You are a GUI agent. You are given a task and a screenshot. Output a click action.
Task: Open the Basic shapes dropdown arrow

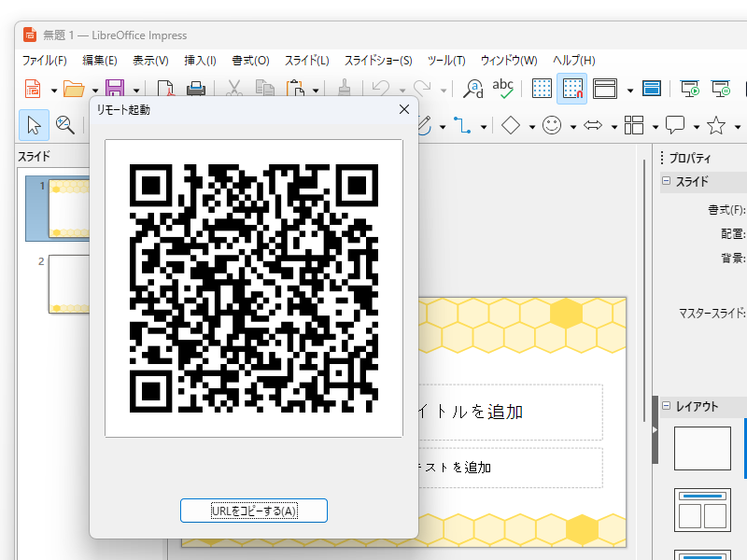532,127
